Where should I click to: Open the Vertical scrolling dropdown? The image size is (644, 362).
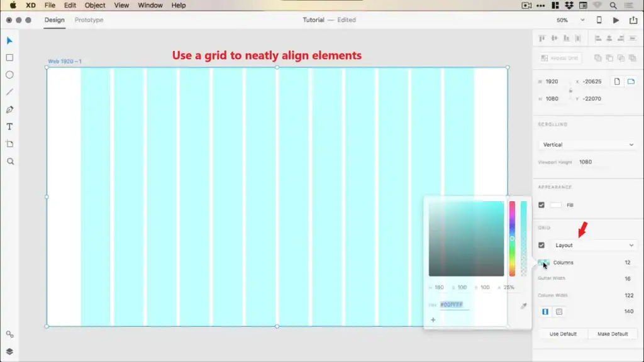[x=588, y=145]
